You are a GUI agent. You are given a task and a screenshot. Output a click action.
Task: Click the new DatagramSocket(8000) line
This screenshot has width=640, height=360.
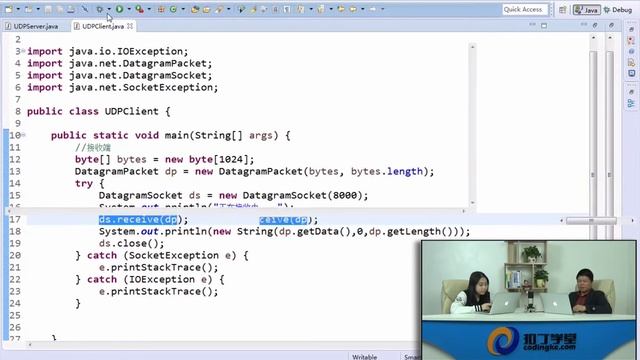coord(233,196)
